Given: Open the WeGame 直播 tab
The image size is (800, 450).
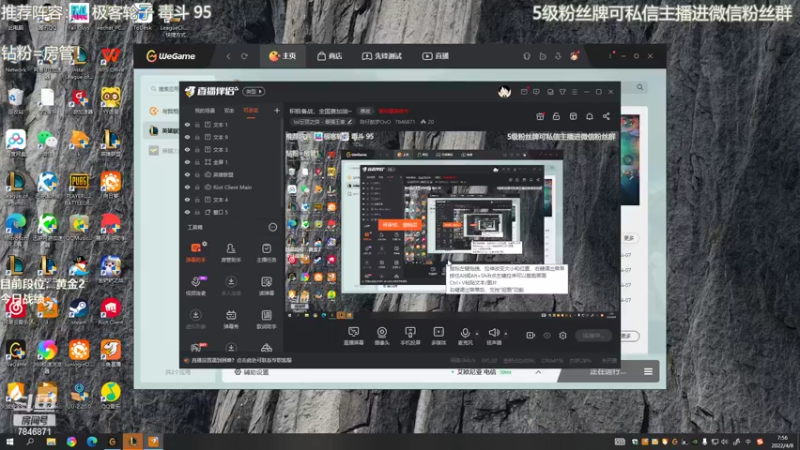Looking at the screenshot, I should click(435, 56).
